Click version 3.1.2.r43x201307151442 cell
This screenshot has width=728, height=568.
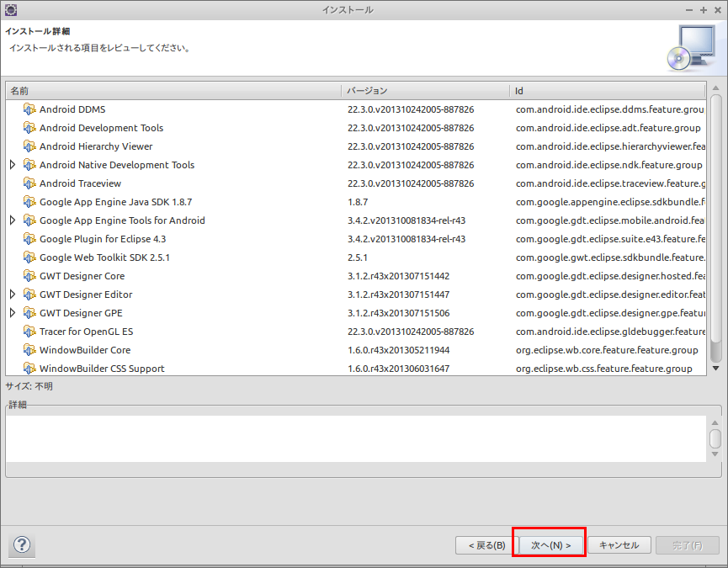[x=398, y=276]
